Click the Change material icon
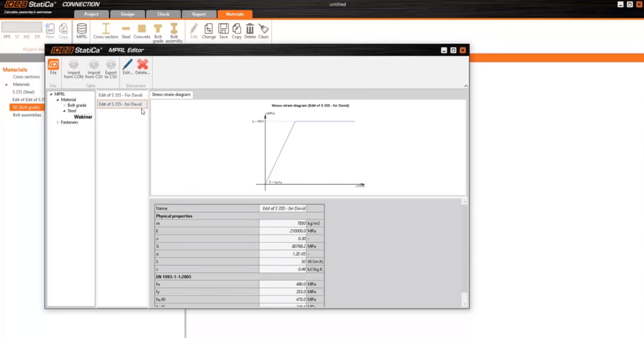 pos(209,31)
